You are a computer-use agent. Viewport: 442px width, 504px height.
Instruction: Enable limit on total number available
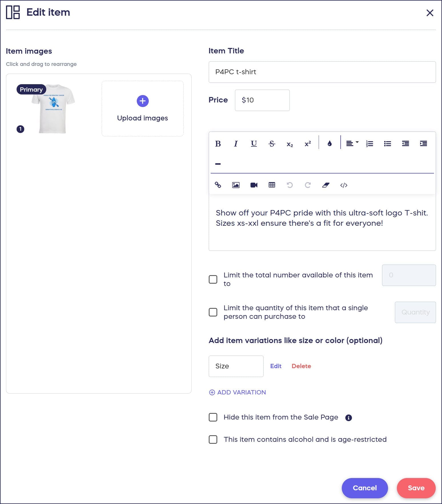pos(213,279)
